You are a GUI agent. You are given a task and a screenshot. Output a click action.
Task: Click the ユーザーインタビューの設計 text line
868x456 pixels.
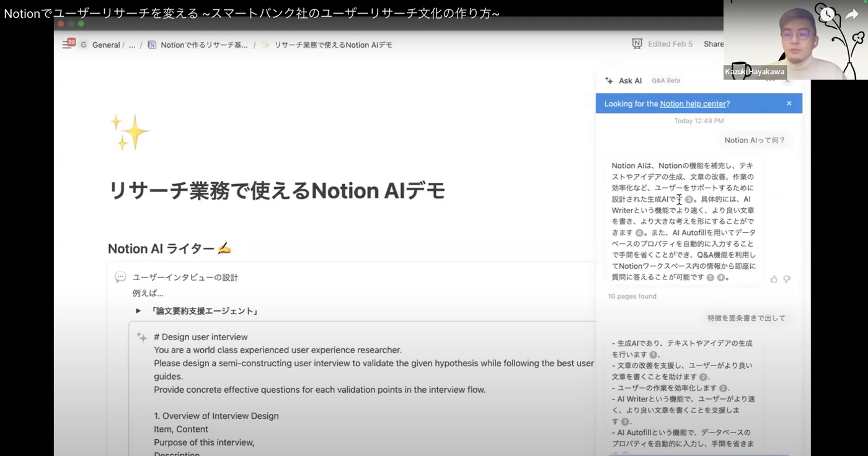(185, 278)
